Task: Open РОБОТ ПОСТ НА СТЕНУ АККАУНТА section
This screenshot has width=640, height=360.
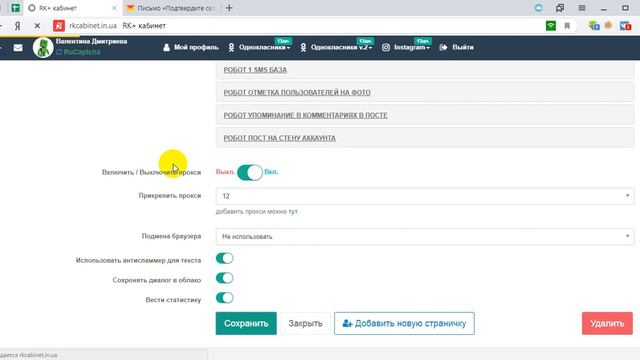Action: point(279,138)
